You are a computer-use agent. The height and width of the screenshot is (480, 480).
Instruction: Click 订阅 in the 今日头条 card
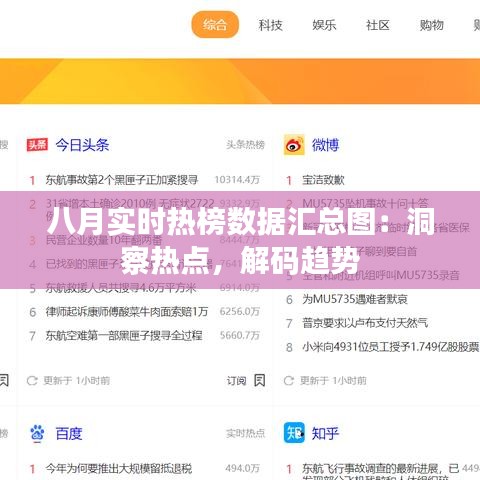coord(237,380)
